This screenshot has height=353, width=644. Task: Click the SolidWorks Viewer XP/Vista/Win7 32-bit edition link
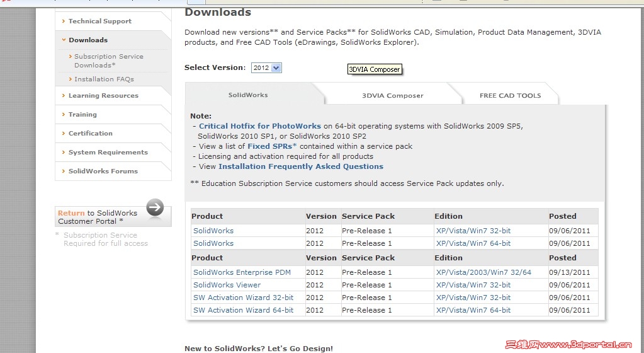pyautogui.click(x=473, y=285)
